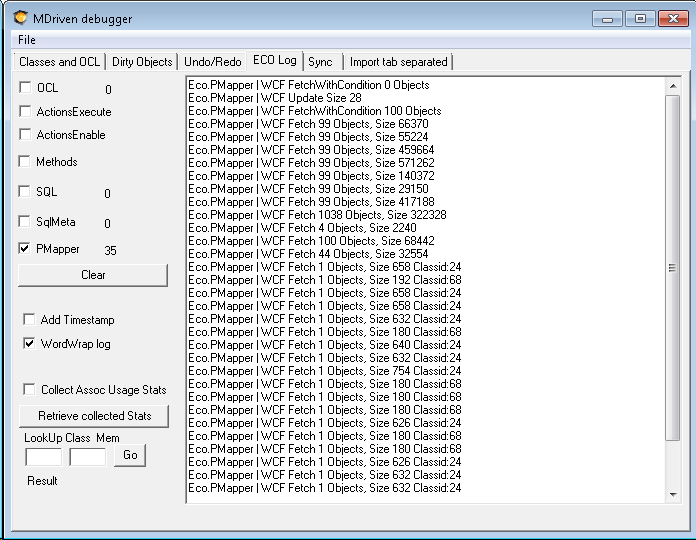Viewport: 696px width, 540px height.
Task: Go to the Undo/Redo tab
Action: point(213,62)
